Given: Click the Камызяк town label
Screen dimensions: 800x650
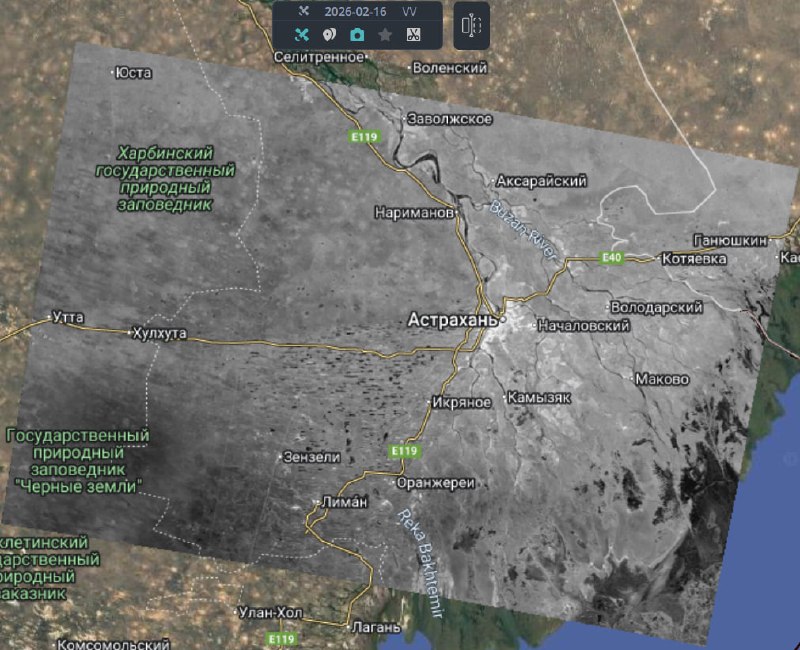Looking at the screenshot, I should pos(540,397).
